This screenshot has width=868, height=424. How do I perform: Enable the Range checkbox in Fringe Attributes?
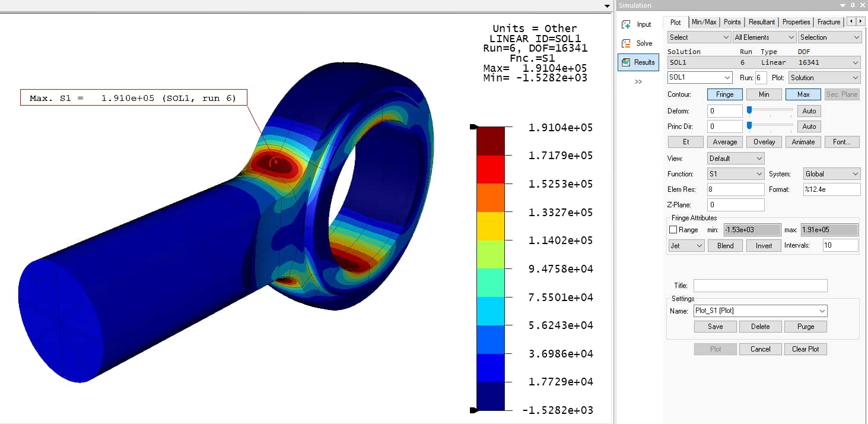coord(673,230)
